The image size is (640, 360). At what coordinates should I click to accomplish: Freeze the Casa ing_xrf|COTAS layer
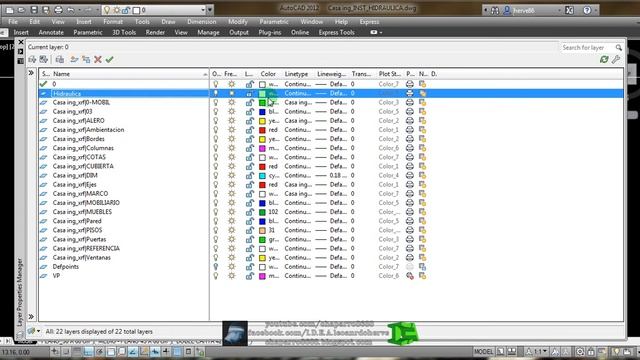(x=231, y=157)
